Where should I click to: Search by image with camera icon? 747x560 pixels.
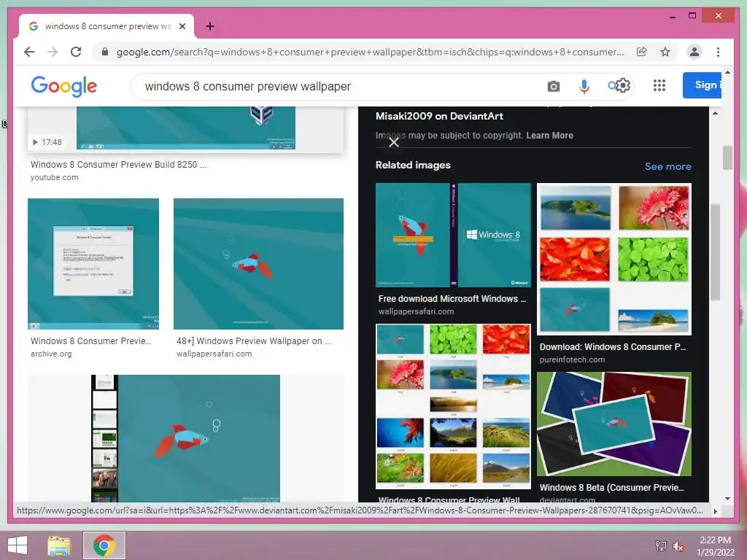tap(553, 86)
